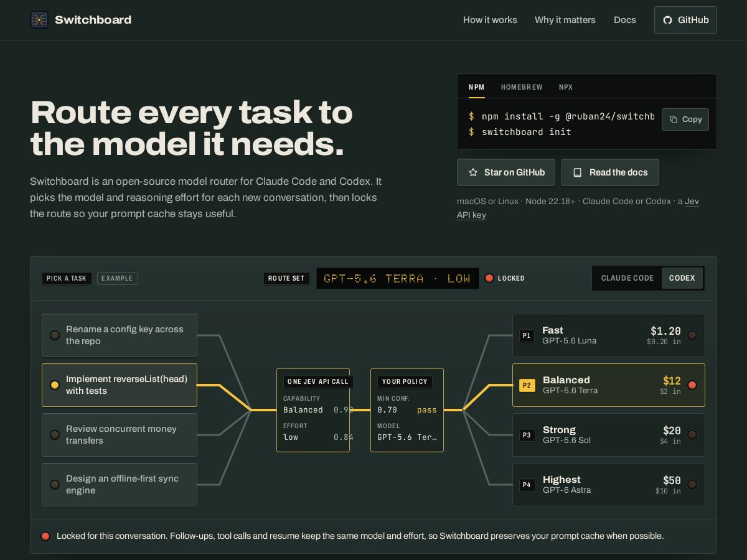
Task: Choose the Fast GPT-5.6 Luna tier
Action: coord(609,335)
